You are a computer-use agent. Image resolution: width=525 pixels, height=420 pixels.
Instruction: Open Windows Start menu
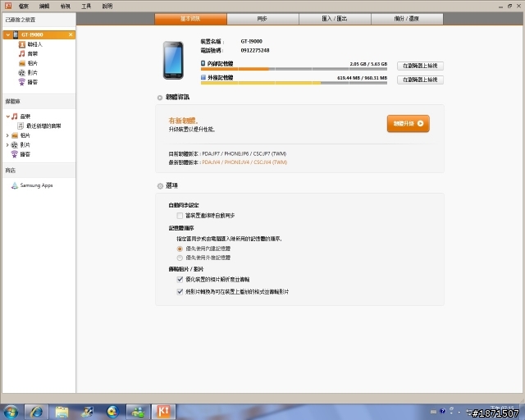click(x=11, y=412)
